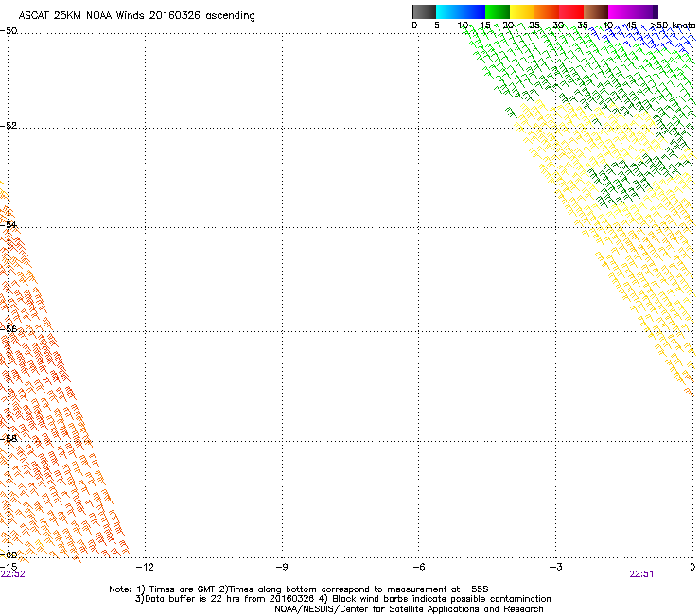The width and height of the screenshot is (700, 615).
Task: Click the '-56' latitude axis label
Action: pyautogui.click(x=9, y=328)
